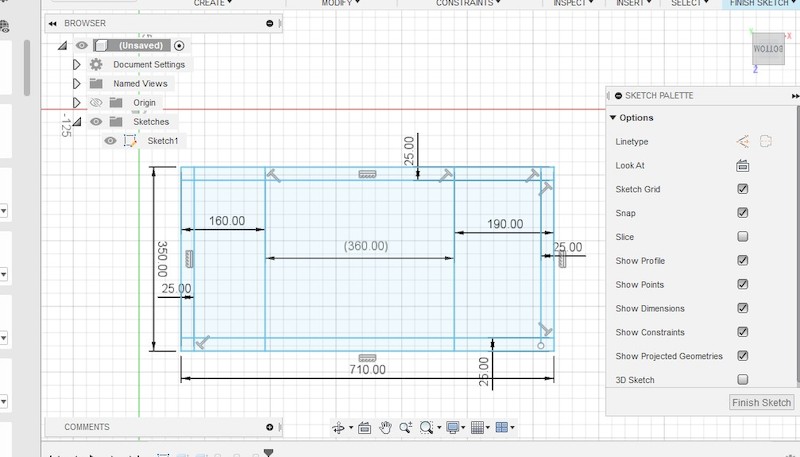
Task: Open the INSPECT menu
Action: (x=573, y=3)
